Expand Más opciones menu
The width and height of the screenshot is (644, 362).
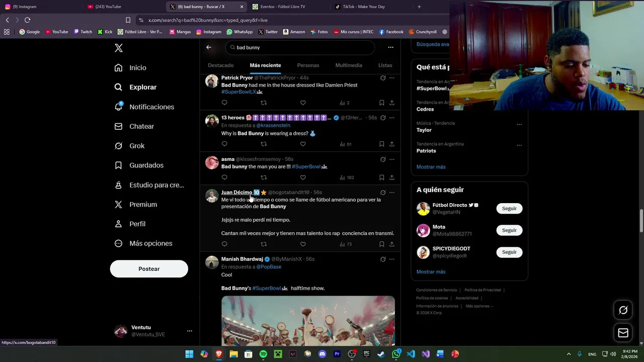[x=143, y=243]
